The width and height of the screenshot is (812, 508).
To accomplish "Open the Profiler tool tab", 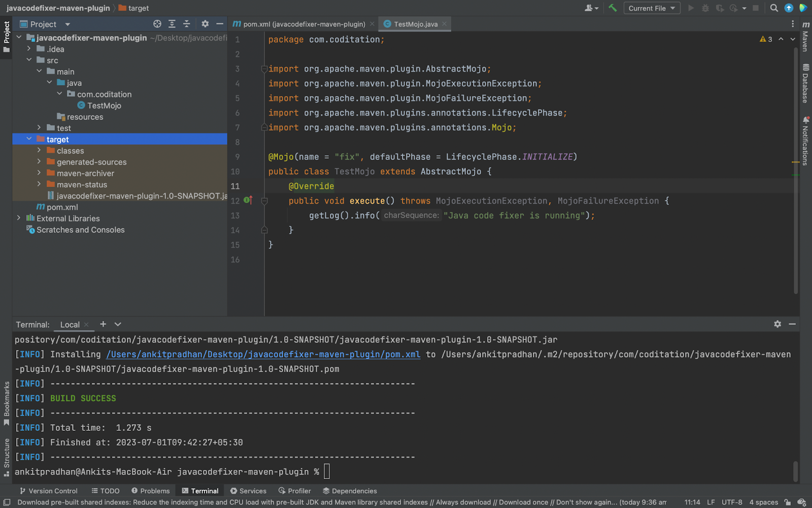I will tap(294, 491).
